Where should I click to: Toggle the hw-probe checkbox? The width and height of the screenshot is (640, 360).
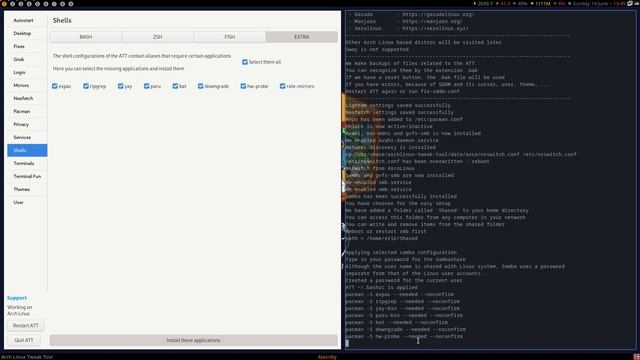click(x=243, y=86)
